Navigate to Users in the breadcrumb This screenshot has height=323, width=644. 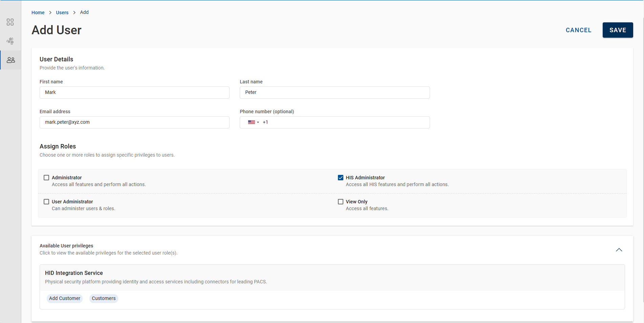(62, 13)
